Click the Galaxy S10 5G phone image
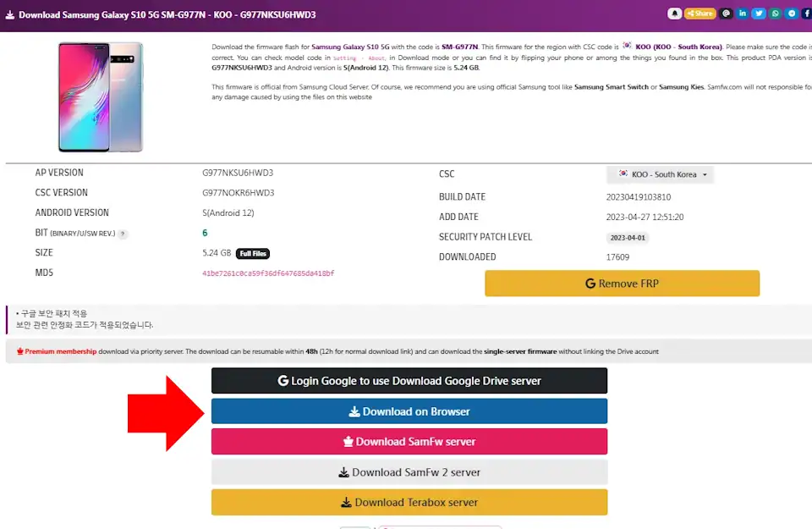812x529 pixels. pos(101,96)
